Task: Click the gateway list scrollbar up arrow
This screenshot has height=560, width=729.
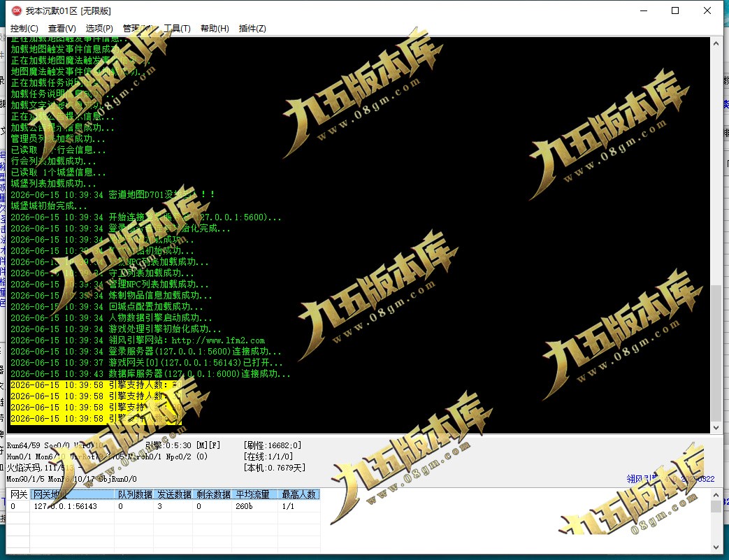Action: click(716, 496)
